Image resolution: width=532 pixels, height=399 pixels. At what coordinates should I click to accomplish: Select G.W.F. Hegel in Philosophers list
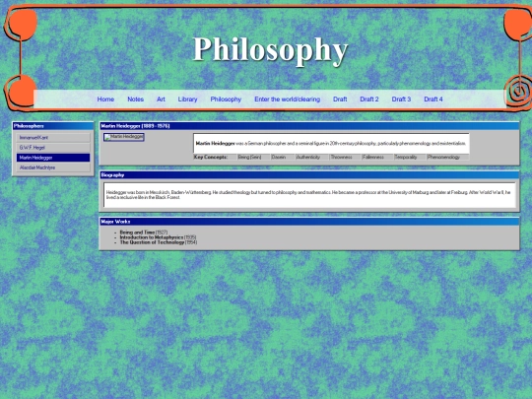(x=53, y=148)
